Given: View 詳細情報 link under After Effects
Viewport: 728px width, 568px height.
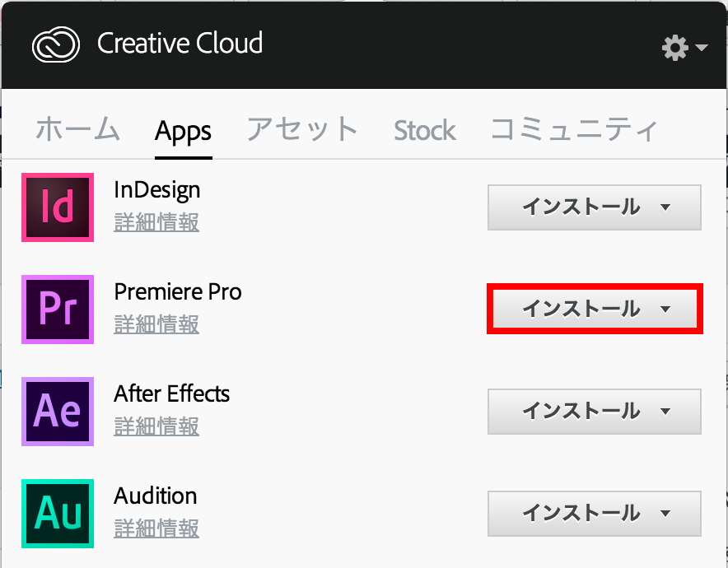Looking at the screenshot, I should pyautogui.click(x=156, y=426).
